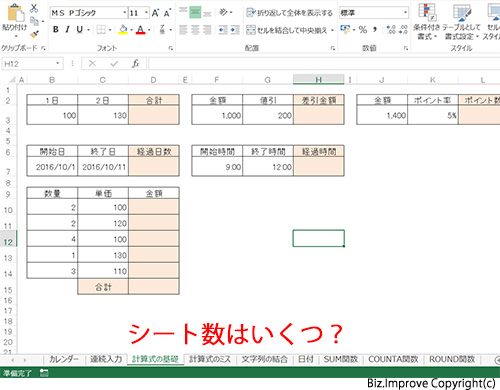The width and height of the screenshot is (500, 390).
Task: Switch to the SUM関数 sheet tab
Action: [340, 359]
